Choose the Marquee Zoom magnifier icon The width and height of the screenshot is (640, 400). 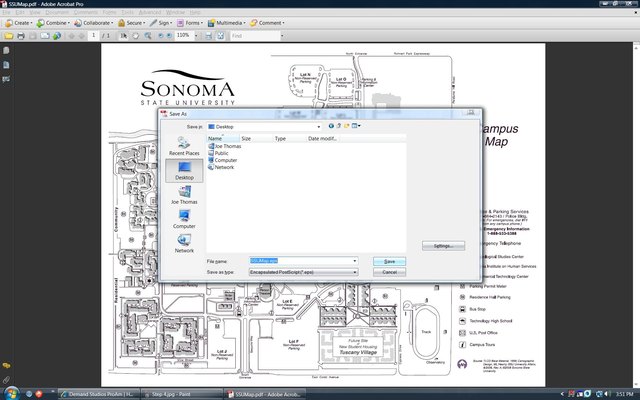pos(148,36)
